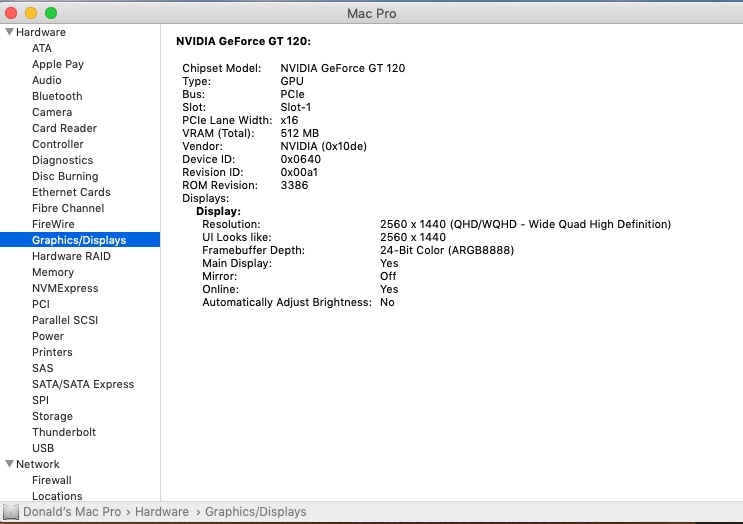The image size is (743, 524).
Task: Click the PCIe Lane Width value x16
Action: (x=289, y=120)
